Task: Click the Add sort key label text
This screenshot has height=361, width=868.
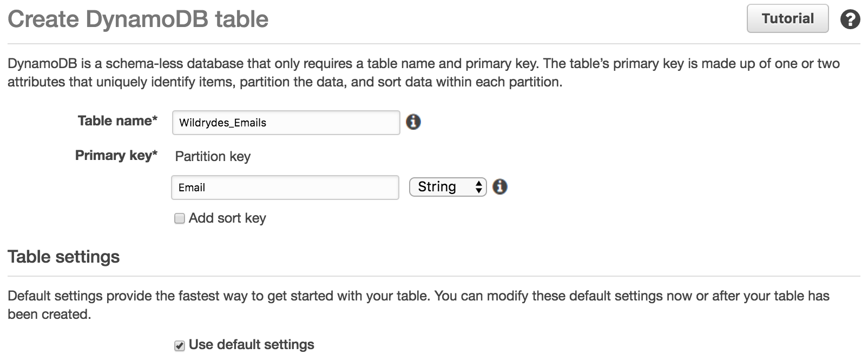Action: point(227,218)
